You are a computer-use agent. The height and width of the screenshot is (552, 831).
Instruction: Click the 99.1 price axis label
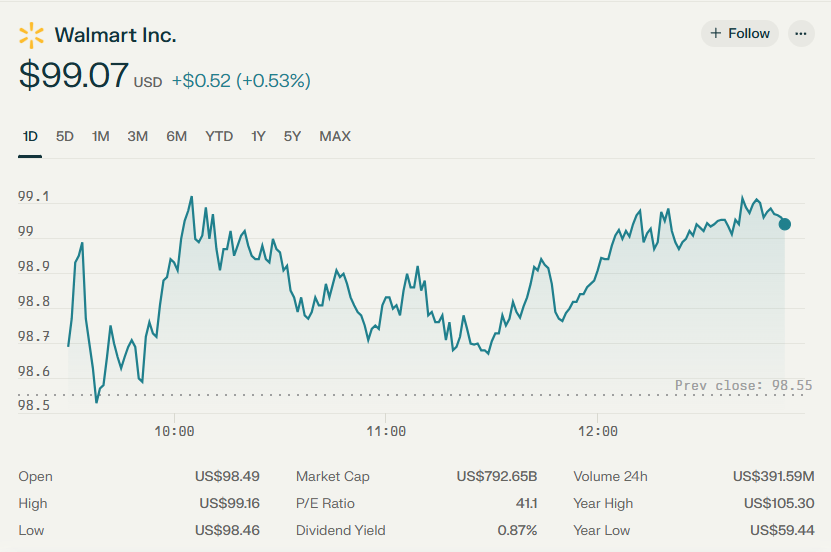tap(33, 197)
